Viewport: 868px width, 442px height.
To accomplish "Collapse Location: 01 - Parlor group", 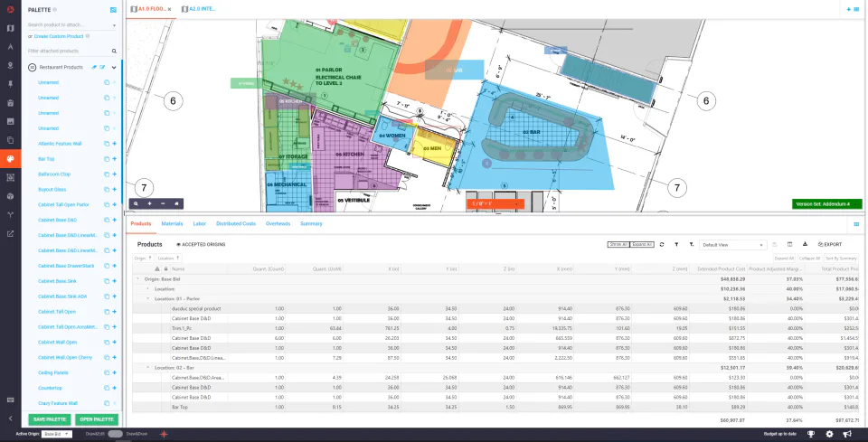I will pyautogui.click(x=147, y=298).
